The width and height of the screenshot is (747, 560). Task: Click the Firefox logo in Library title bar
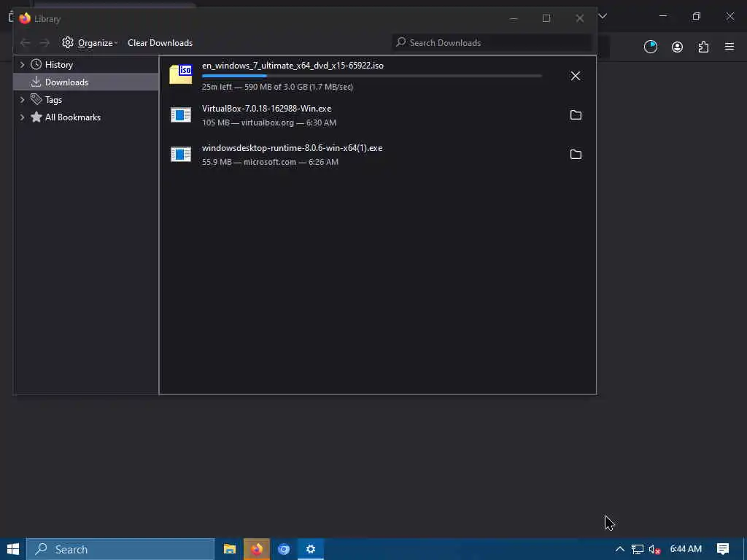pos(25,18)
